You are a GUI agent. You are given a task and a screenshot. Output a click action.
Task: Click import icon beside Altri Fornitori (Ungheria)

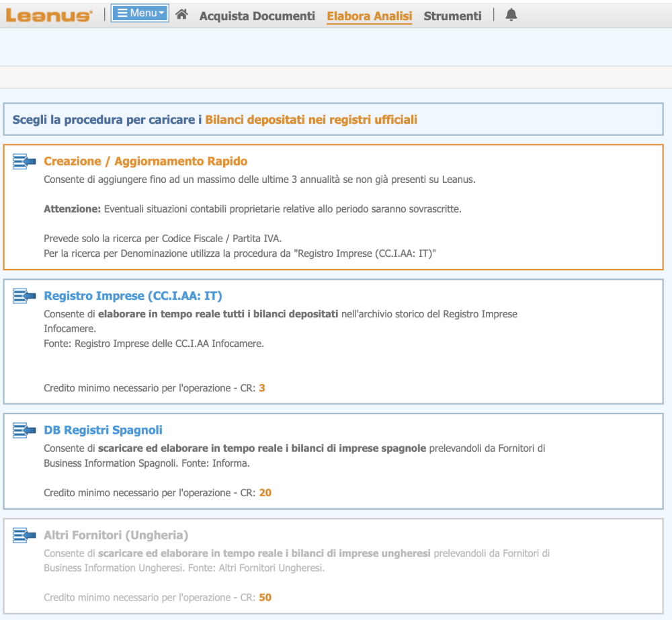click(24, 535)
